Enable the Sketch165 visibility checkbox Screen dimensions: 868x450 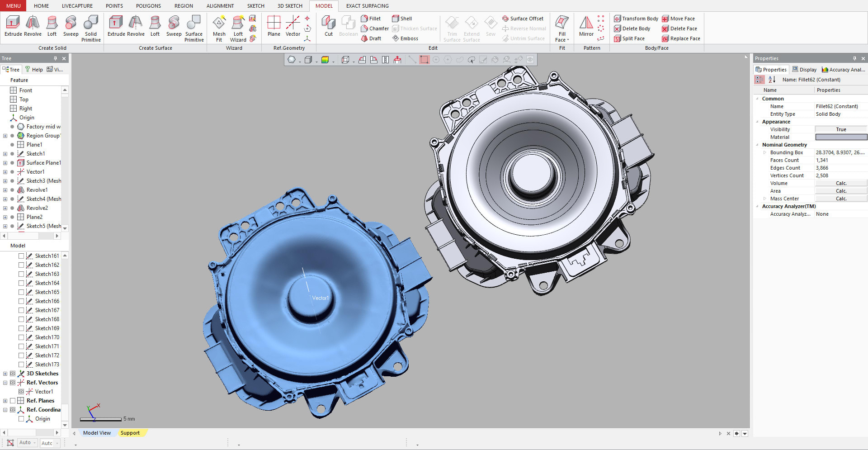pyautogui.click(x=21, y=292)
